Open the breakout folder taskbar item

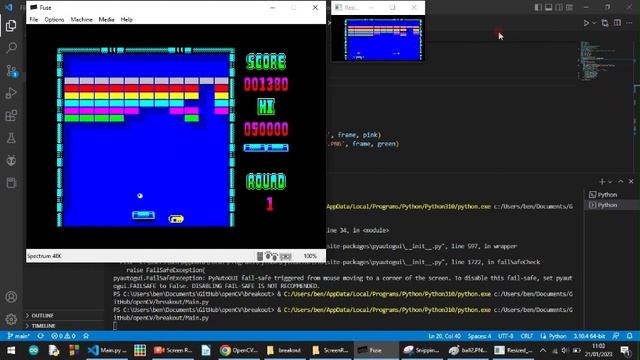pos(284,350)
